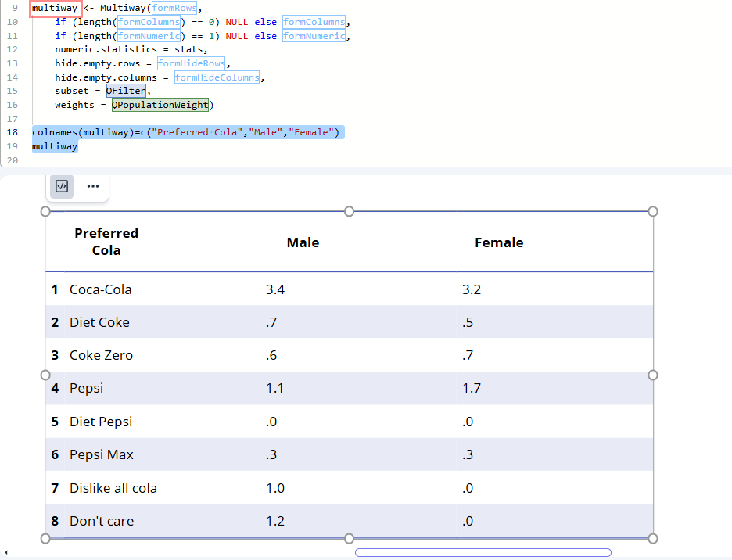Click the left scroll arrow at bottom
The width and height of the screenshot is (732, 560).
6,553
